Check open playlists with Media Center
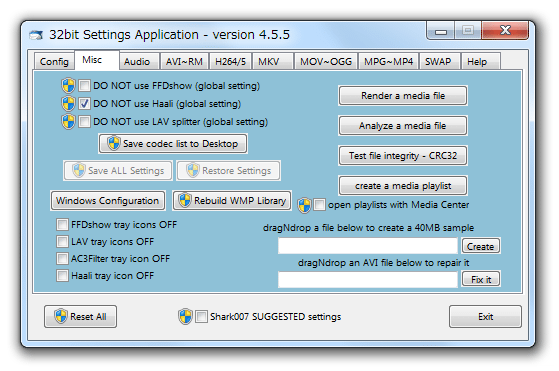The image size is (559, 371). [319, 205]
